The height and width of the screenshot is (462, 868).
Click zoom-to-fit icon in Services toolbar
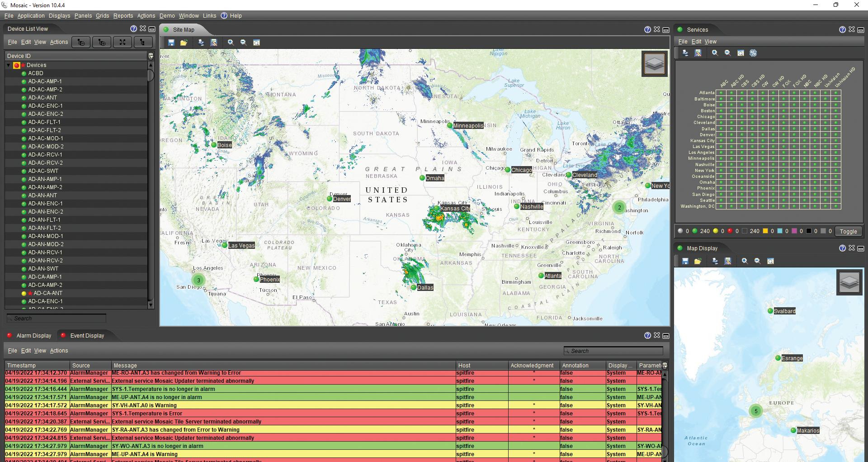741,53
